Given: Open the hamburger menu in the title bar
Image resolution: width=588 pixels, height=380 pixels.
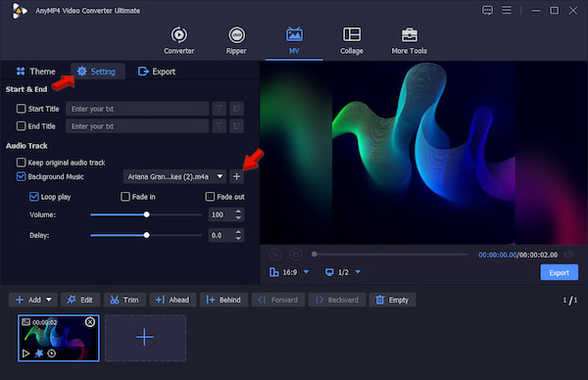Looking at the screenshot, I should (x=507, y=10).
